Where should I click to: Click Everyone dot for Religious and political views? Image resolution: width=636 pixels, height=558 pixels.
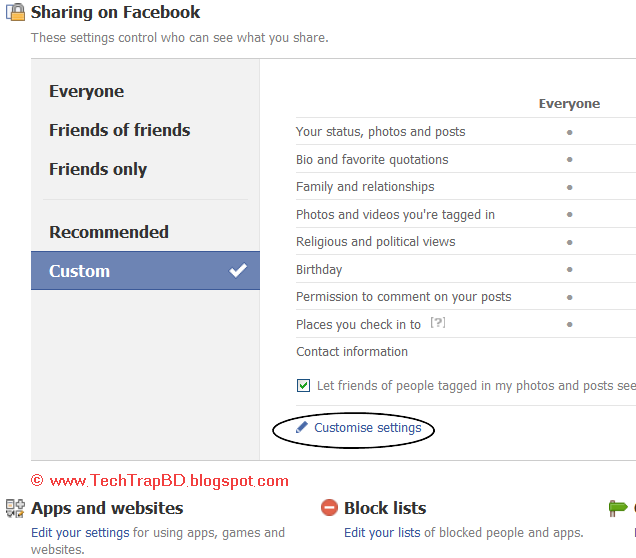tap(569, 242)
